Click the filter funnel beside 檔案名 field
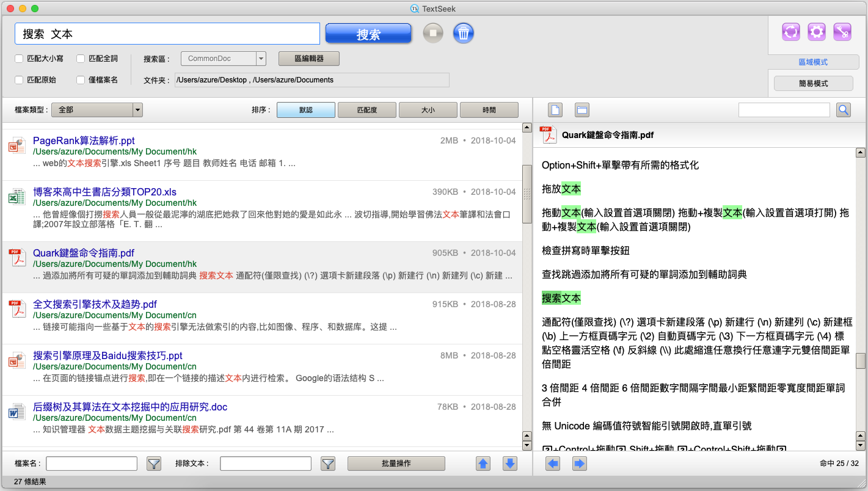 coord(154,464)
